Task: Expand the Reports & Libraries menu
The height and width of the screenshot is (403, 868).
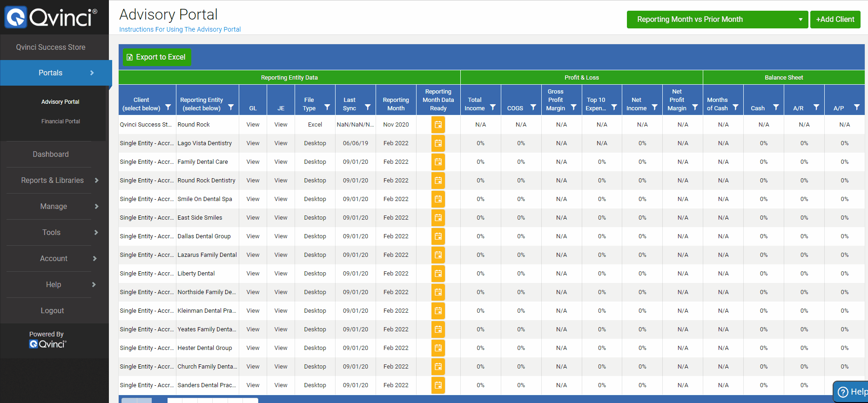Action: [54, 181]
